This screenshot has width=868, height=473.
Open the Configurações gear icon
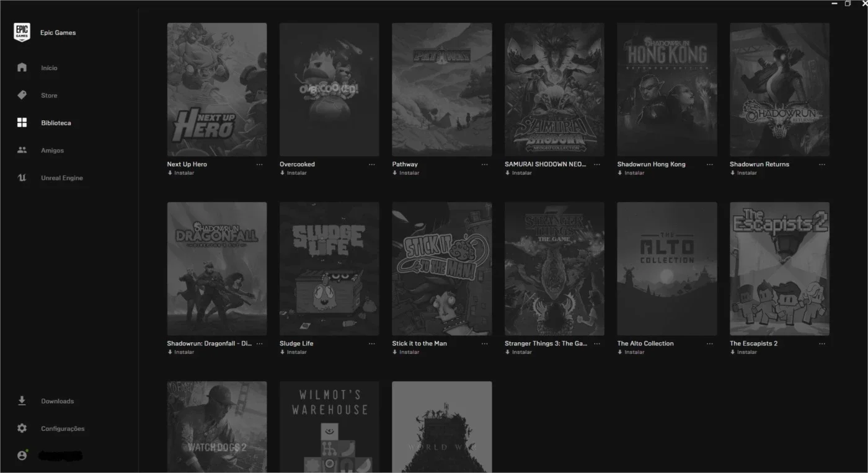click(22, 428)
